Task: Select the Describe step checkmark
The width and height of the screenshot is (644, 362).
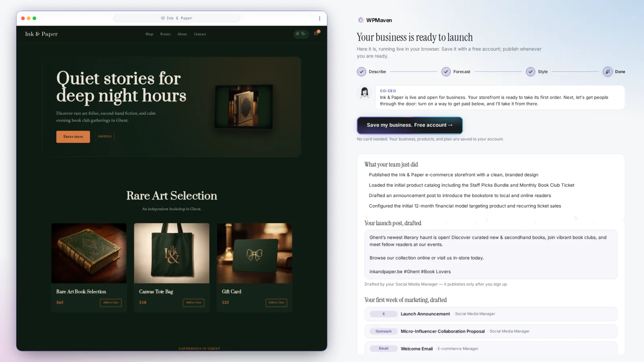Action: 361,72
